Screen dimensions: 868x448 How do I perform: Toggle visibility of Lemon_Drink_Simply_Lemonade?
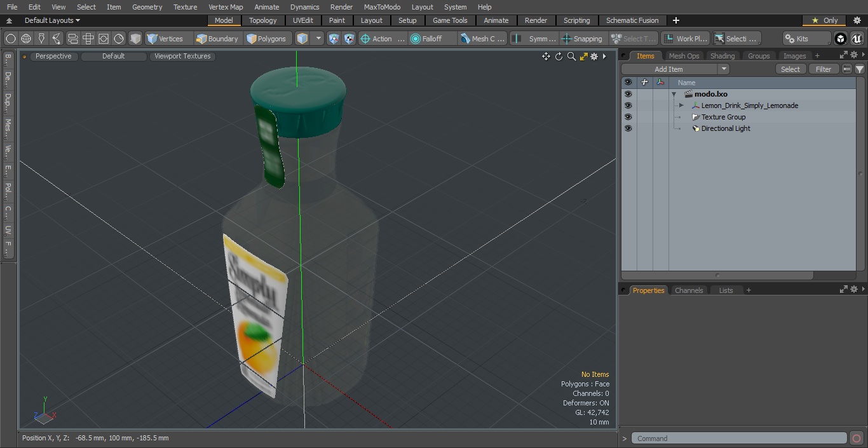pyautogui.click(x=628, y=105)
